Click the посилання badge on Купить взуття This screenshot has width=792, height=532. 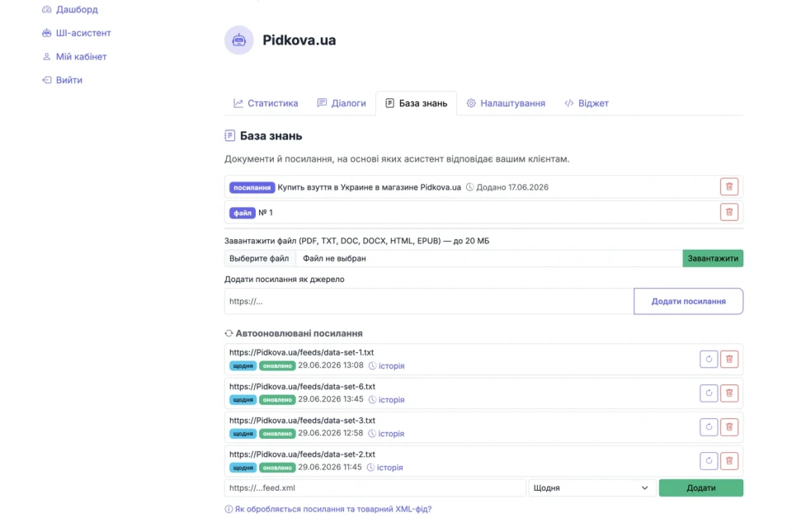pos(252,187)
